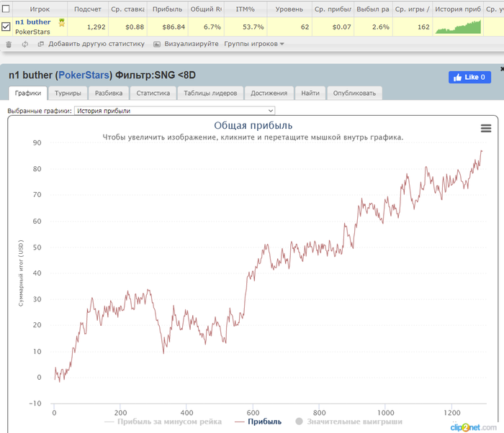Click the Visualize picture icon

[x=157, y=44]
